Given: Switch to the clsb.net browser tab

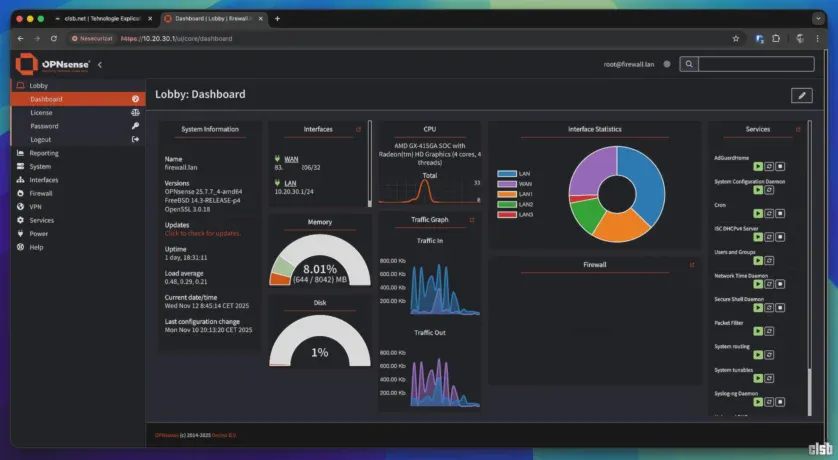Looking at the screenshot, I should 102,19.
